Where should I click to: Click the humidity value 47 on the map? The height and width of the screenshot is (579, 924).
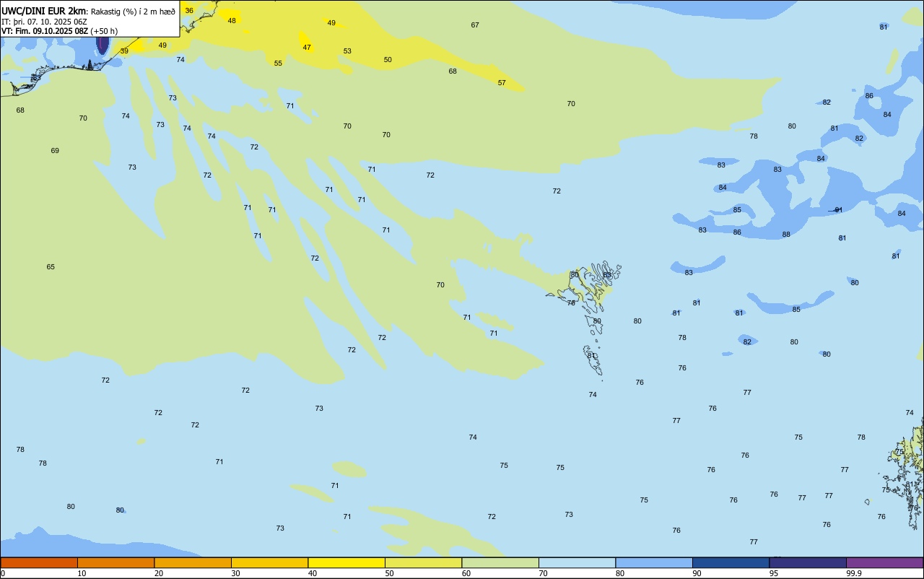click(x=307, y=47)
